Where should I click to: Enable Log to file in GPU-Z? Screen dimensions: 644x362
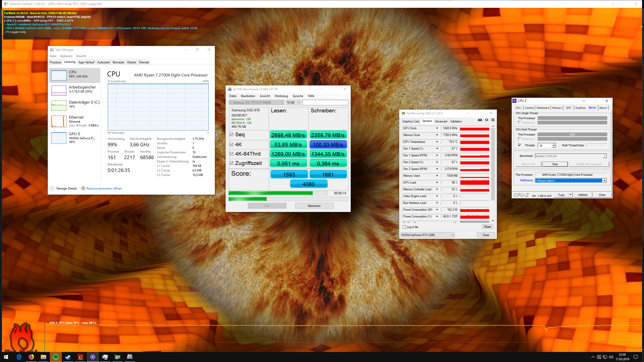pos(405,227)
